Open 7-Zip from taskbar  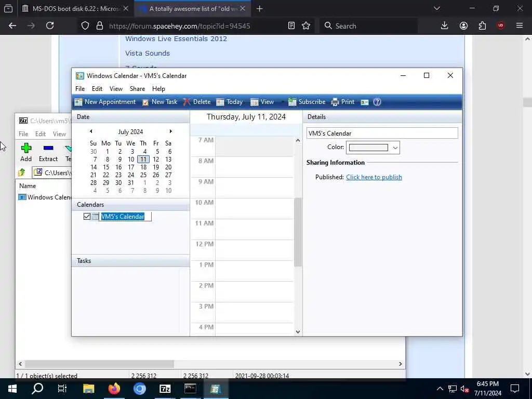click(165, 389)
